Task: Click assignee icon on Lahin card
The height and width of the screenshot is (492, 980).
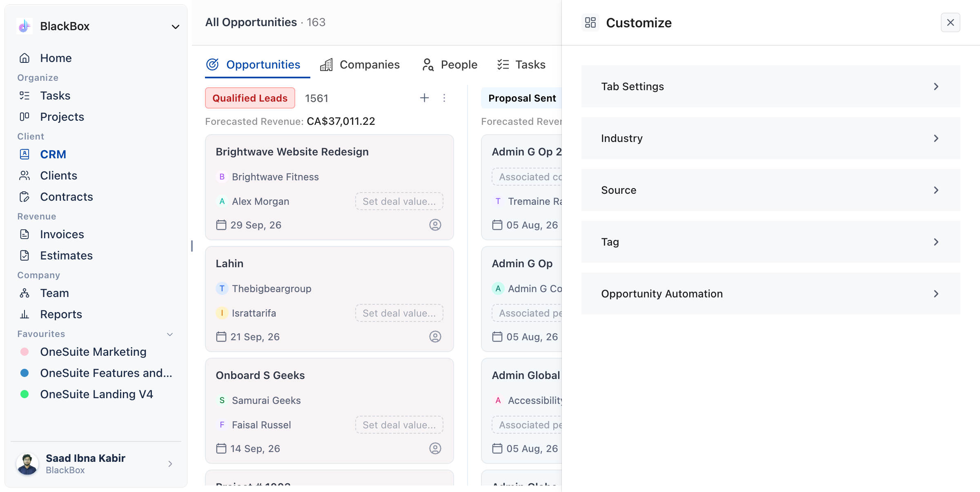Action: pos(435,337)
